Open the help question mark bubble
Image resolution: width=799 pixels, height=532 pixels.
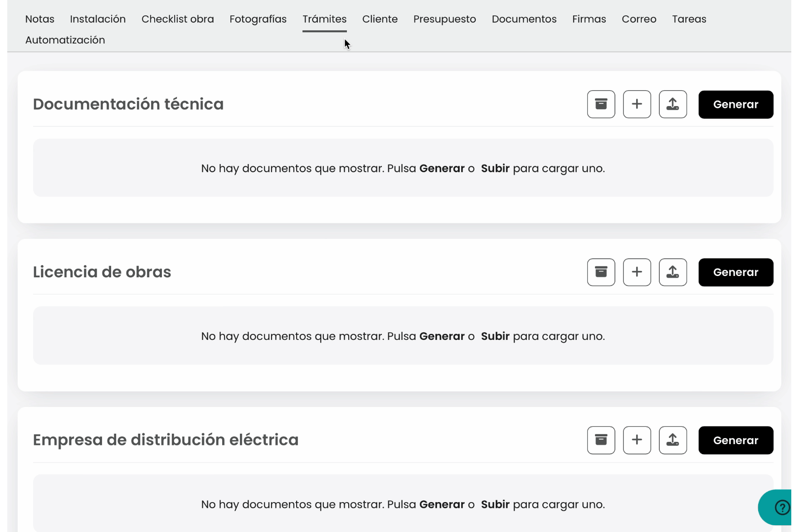point(781,508)
